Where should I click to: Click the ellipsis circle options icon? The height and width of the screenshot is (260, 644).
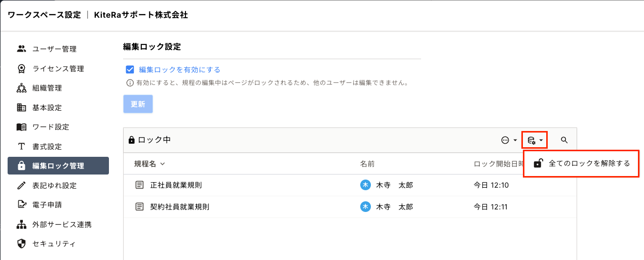coord(505,140)
